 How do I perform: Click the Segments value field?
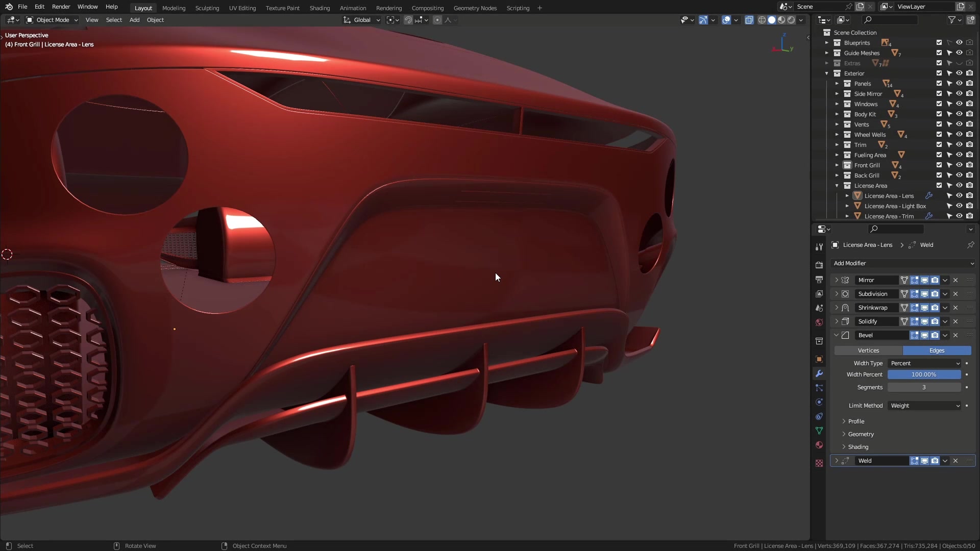924,387
